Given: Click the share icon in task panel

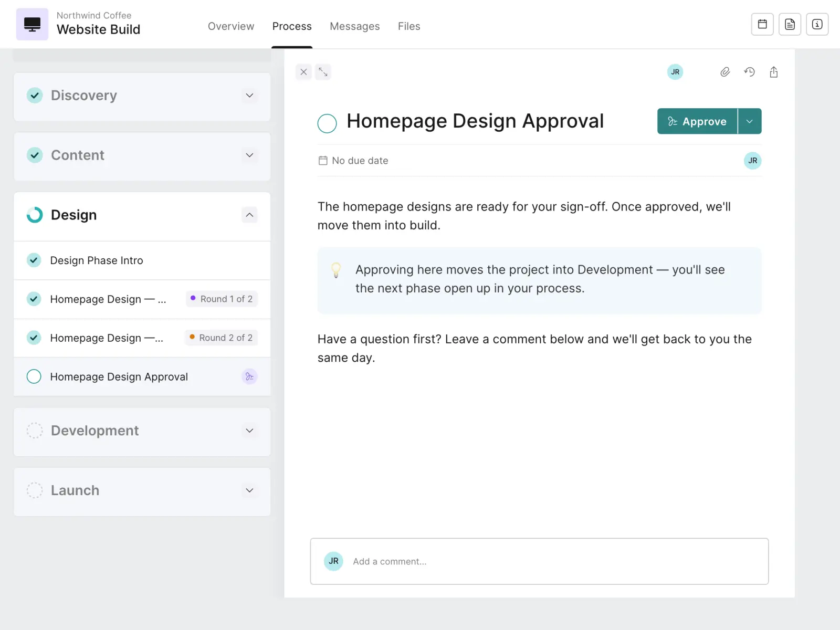Looking at the screenshot, I should 773,72.
